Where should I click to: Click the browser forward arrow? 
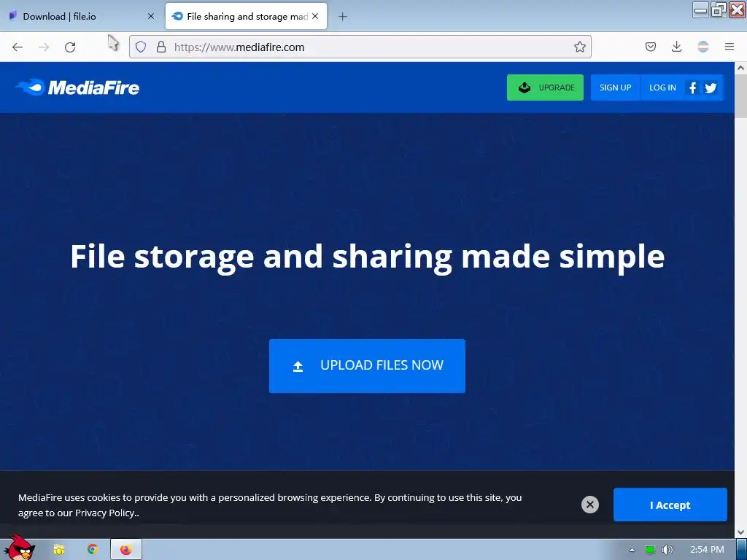pos(44,47)
